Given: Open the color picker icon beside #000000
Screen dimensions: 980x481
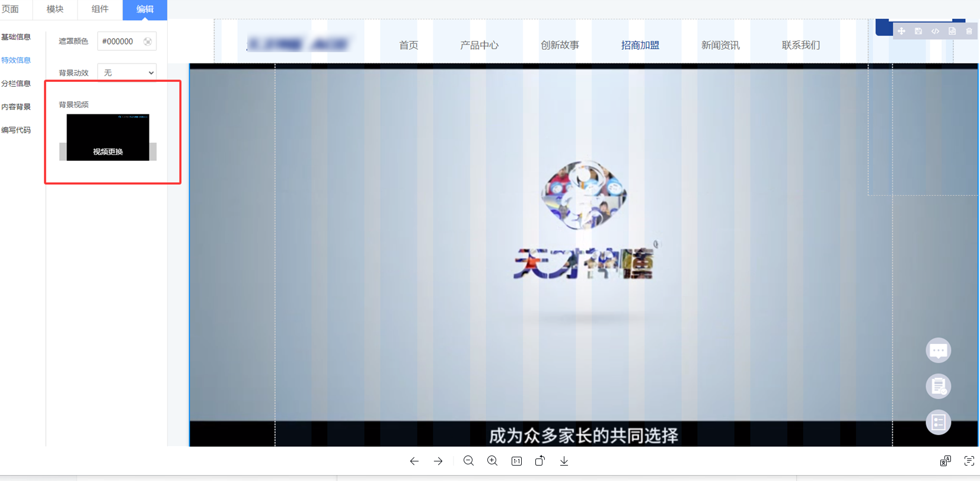Looking at the screenshot, I should coord(148,42).
